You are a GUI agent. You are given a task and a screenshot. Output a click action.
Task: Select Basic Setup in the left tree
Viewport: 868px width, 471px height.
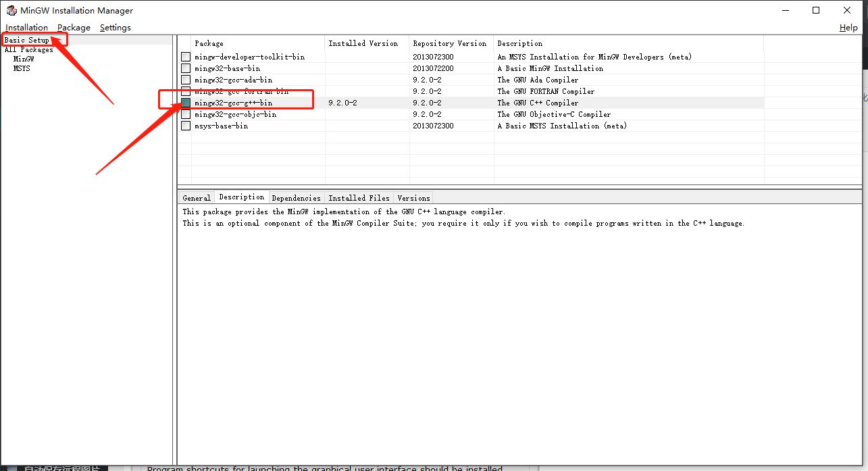(27, 40)
